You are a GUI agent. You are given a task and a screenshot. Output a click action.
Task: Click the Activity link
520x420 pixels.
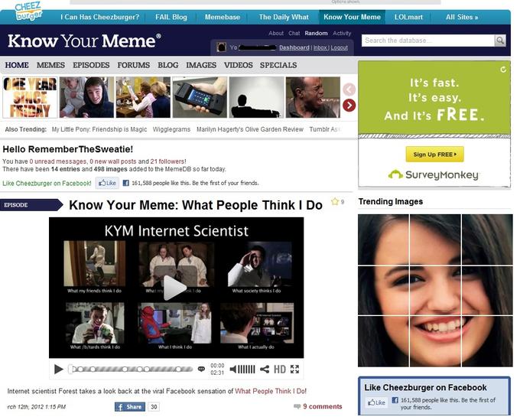[x=342, y=33]
